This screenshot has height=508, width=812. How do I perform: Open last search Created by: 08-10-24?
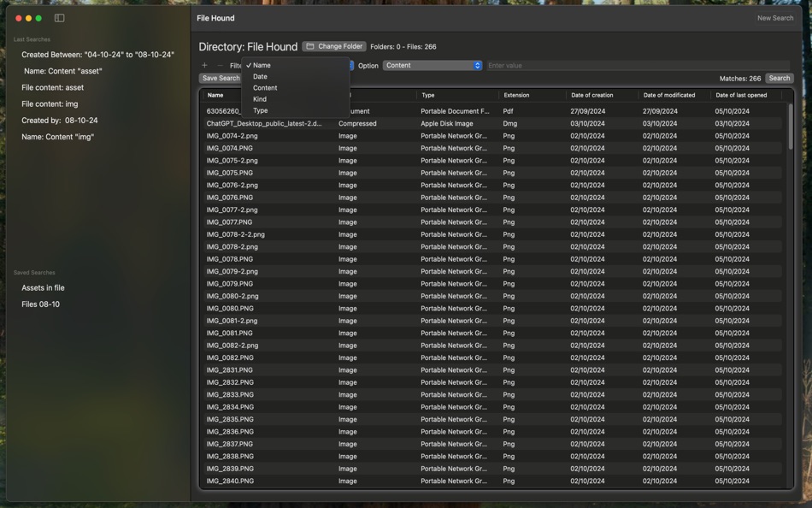tap(60, 121)
